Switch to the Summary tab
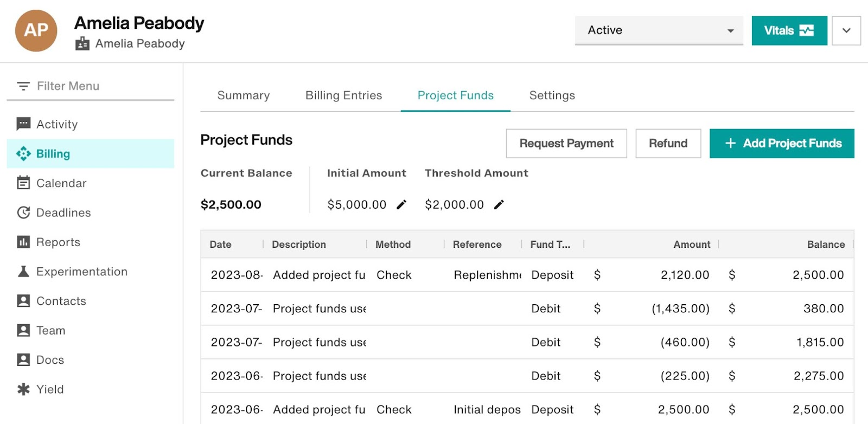Viewport: 868px width, 424px height. point(244,95)
